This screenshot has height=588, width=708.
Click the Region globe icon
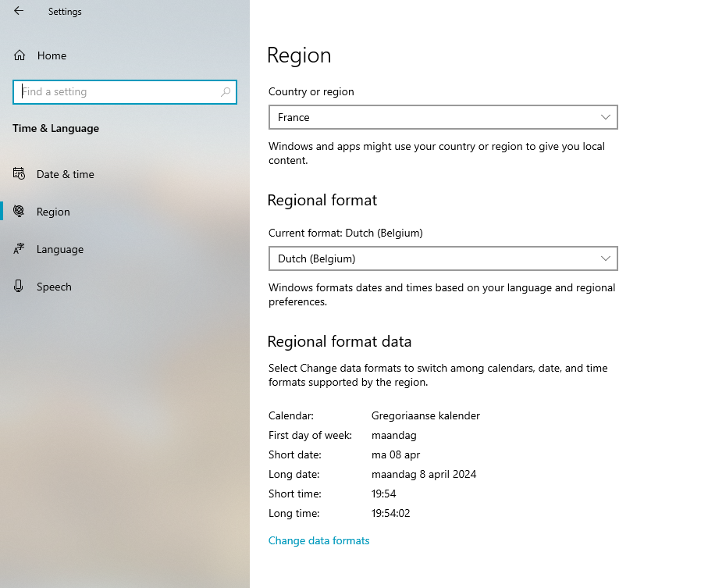pos(19,211)
